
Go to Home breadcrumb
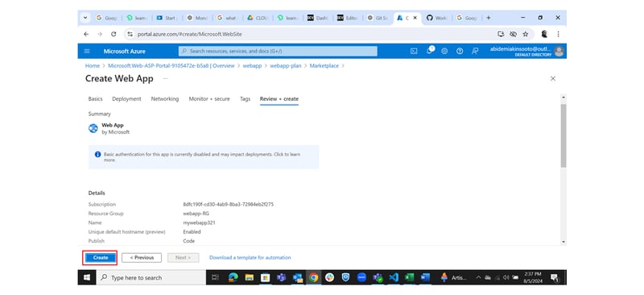93,66
